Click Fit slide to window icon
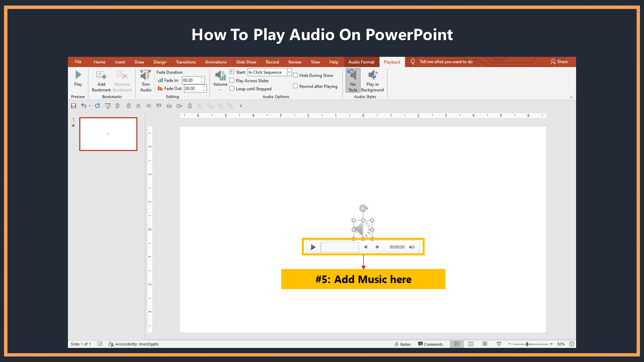This screenshot has width=644, height=362. pos(572,344)
